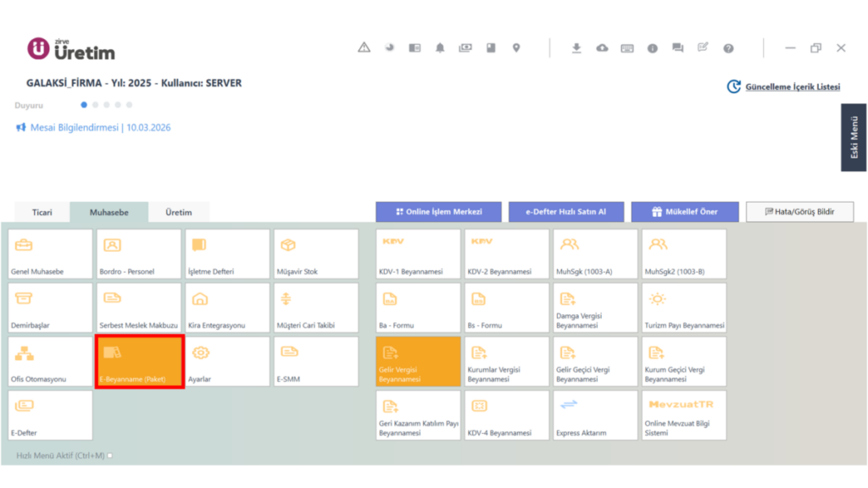Open the Genel Muhasebe module
The image size is (868, 488).
(50, 254)
